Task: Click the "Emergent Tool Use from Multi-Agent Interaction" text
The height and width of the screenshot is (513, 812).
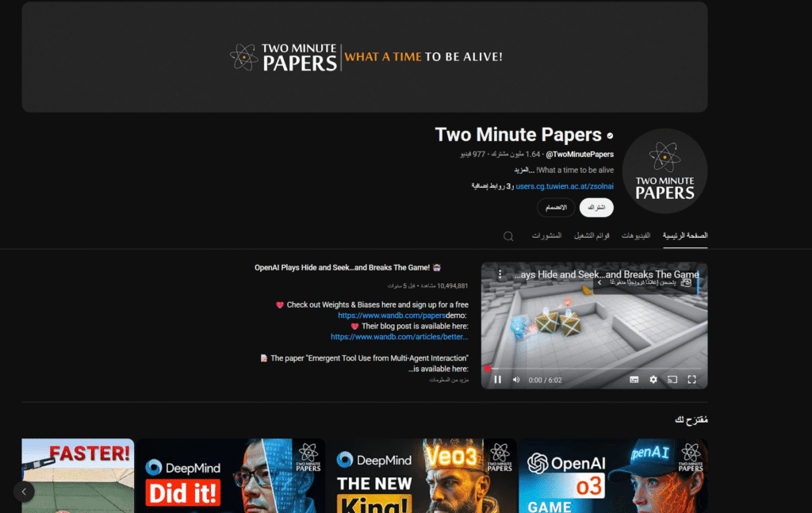Action: click(x=388, y=358)
